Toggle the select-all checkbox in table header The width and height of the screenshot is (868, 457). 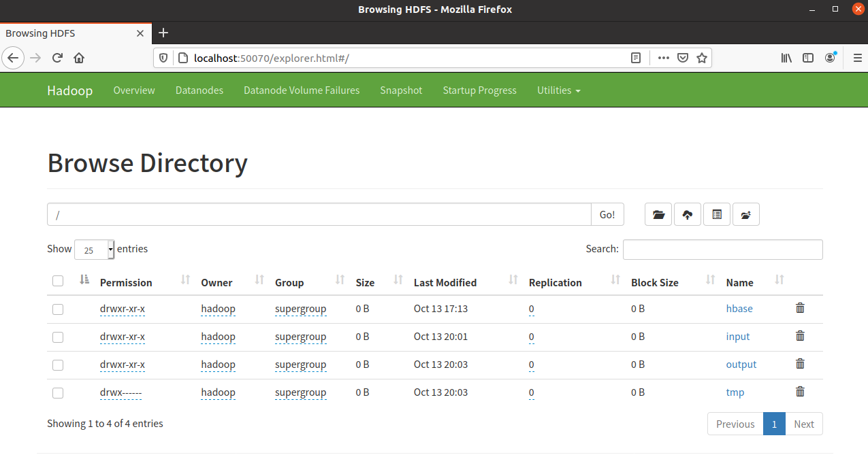click(x=58, y=281)
